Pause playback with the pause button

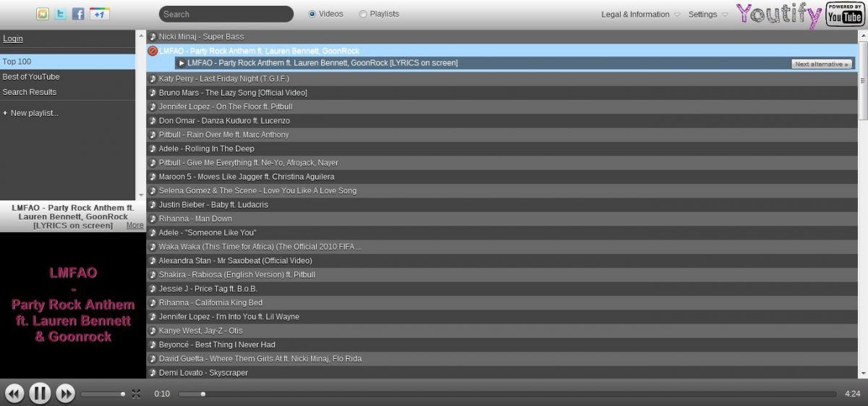tap(40, 393)
